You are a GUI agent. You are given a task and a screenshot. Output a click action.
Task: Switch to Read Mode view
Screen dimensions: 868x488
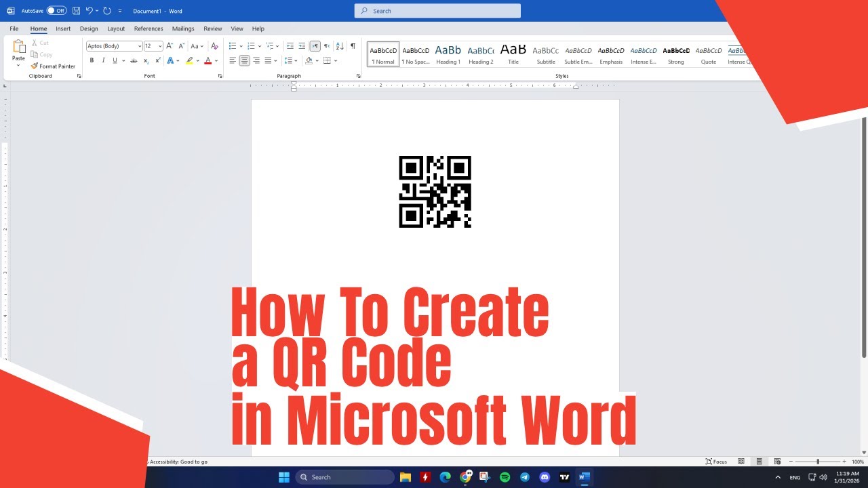741,462
